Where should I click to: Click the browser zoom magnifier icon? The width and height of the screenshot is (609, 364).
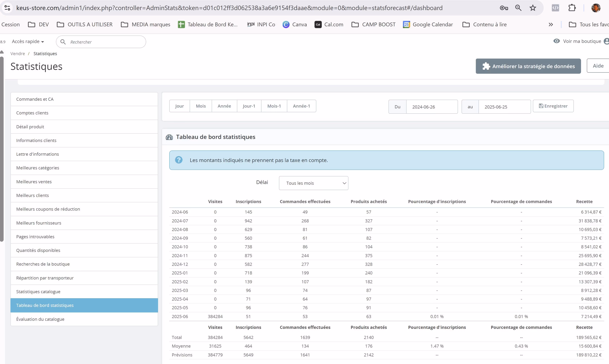[x=518, y=8]
